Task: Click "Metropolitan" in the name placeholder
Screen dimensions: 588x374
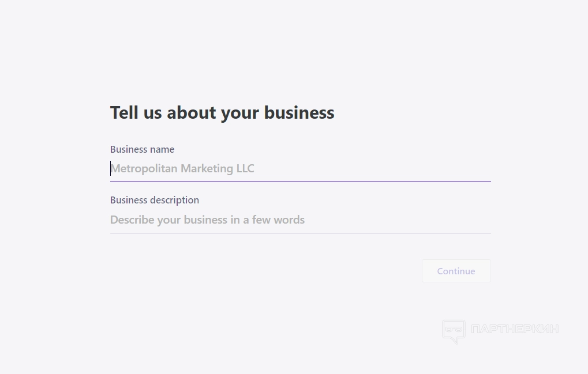Action: [144, 169]
